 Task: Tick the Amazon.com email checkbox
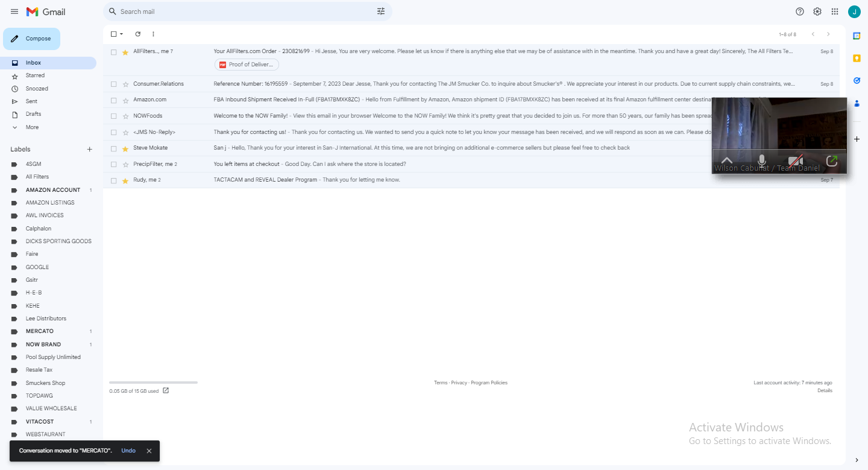[113, 100]
